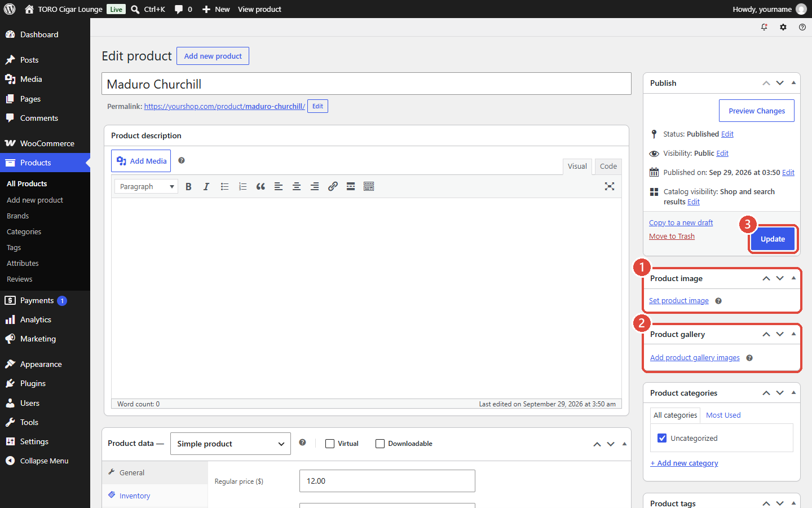Check the Virtual checkbox
Image resolution: width=812 pixels, height=508 pixels.
click(x=330, y=444)
